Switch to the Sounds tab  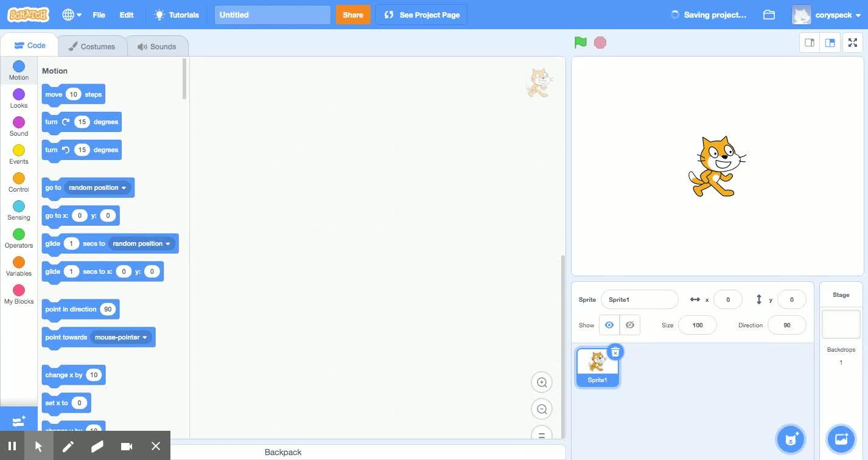coord(157,46)
